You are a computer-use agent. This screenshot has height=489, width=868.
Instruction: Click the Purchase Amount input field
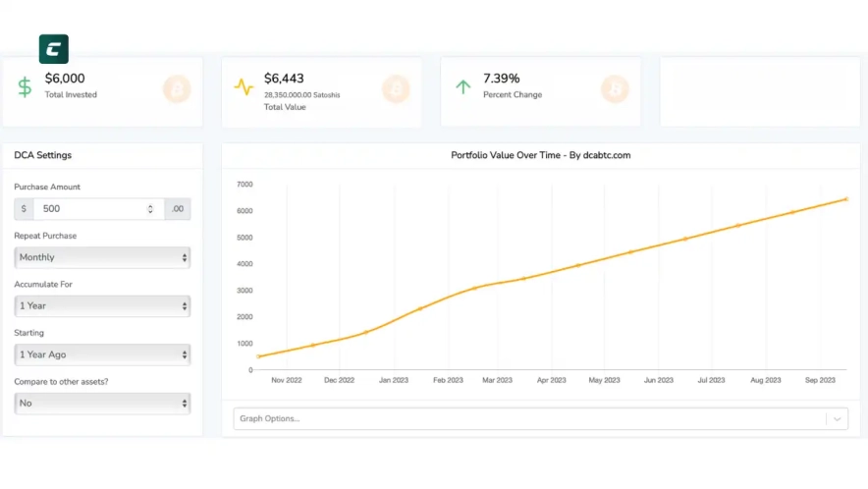88,209
